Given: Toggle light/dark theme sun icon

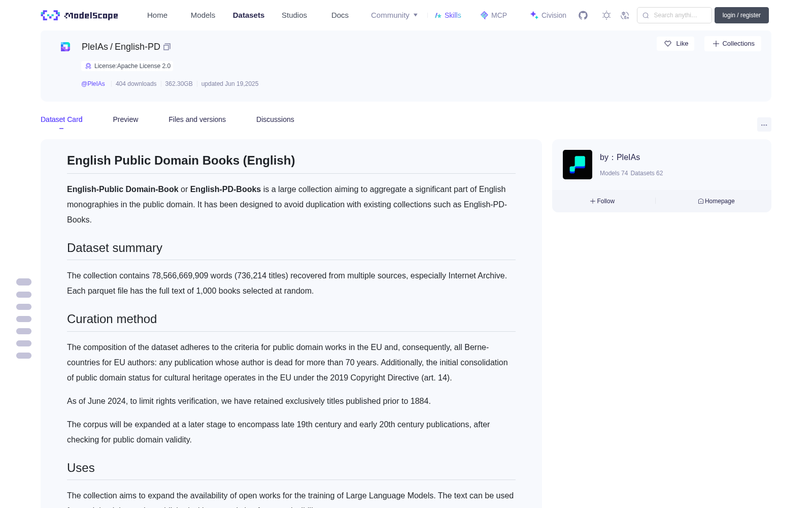Looking at the screenshot, I should coord(606,15).
